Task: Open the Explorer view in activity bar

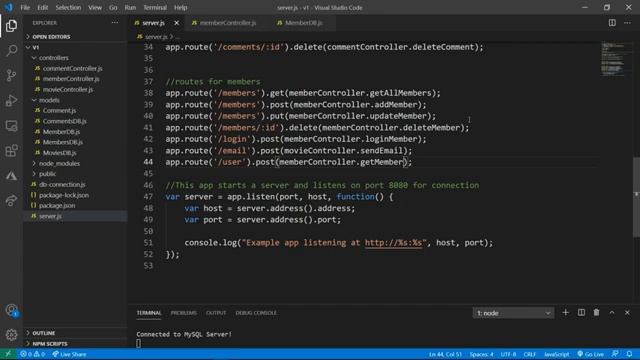Action: [11, 26]
